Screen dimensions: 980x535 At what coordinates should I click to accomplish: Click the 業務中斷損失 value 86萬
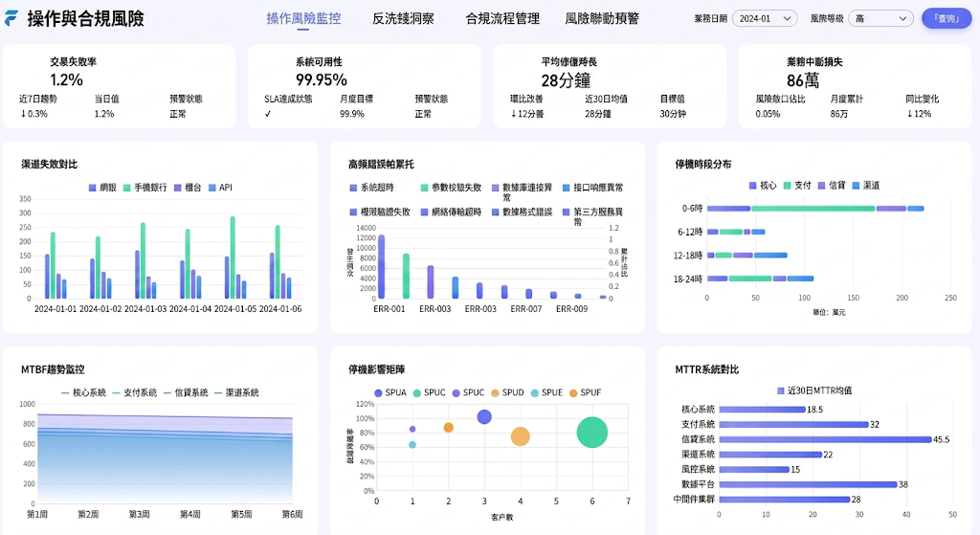point(803,80)
